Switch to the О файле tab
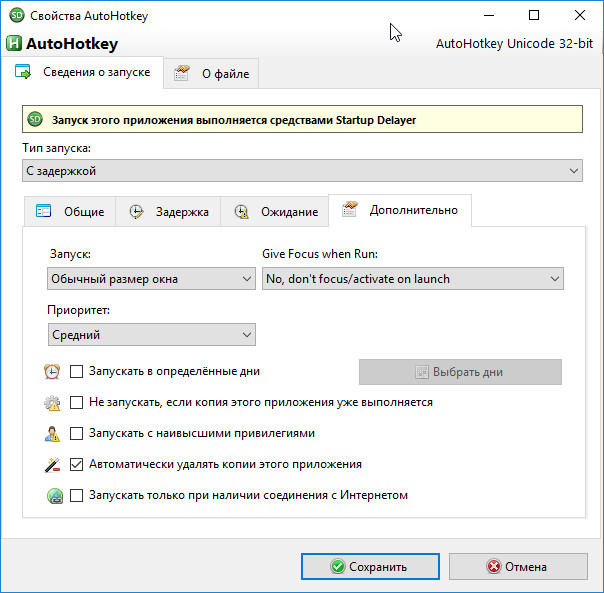 pos(211,73)
